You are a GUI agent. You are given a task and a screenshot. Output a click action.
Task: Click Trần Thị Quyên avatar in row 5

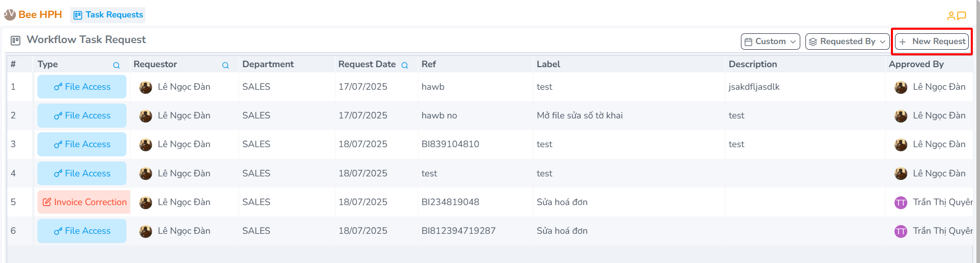pyautogui.click(x=901, y=203)
